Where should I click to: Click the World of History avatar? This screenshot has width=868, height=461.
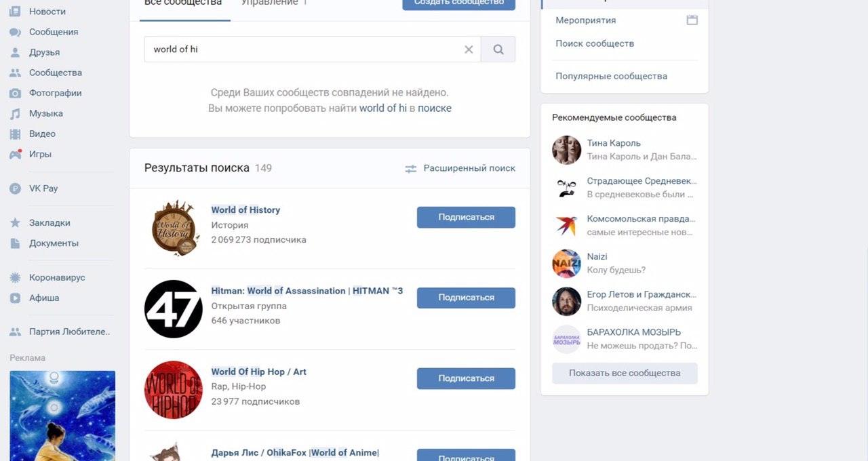[174, 228]
